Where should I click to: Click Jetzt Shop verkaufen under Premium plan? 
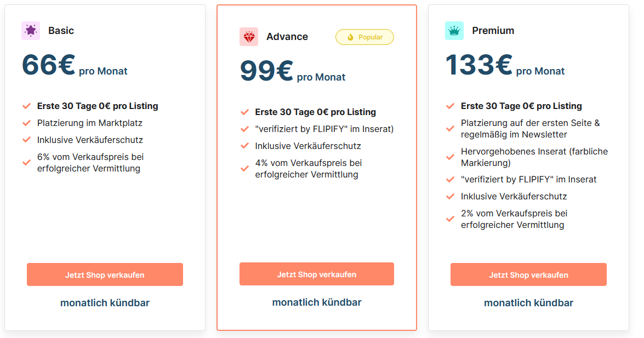point(528,274)
